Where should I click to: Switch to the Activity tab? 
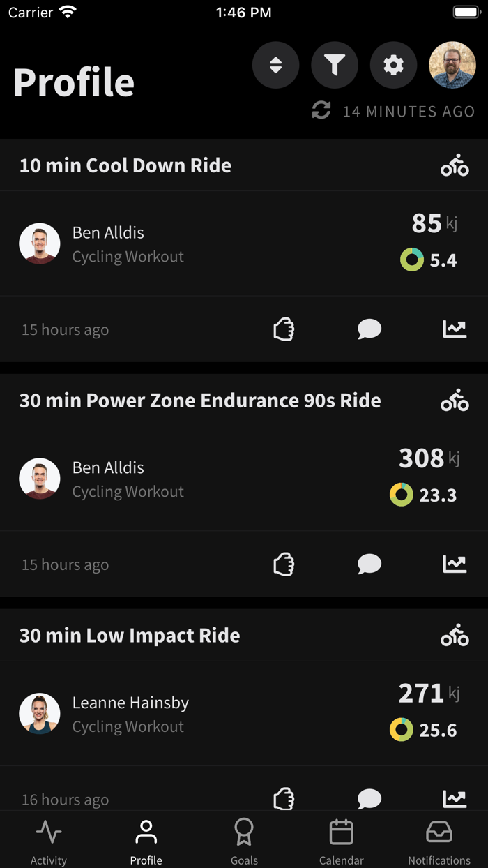[x=49, y=841]
